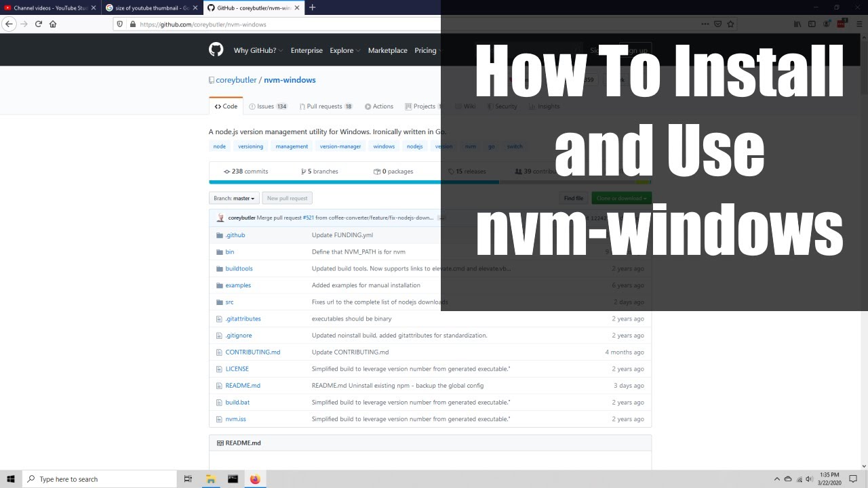This screenshot has height=488, width=868.
Task: Open the coreybutler owner link
Action: point(236,80)
